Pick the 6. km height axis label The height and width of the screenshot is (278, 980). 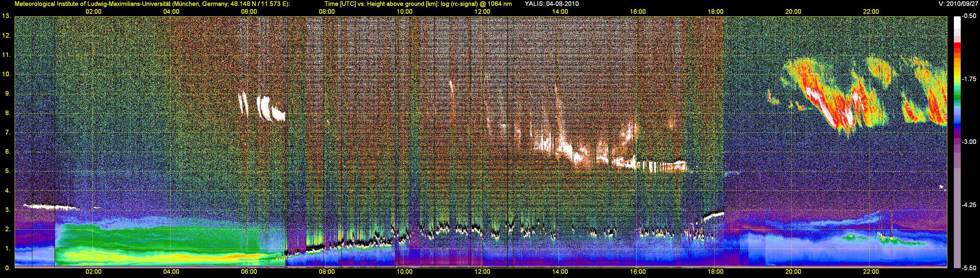8,152
